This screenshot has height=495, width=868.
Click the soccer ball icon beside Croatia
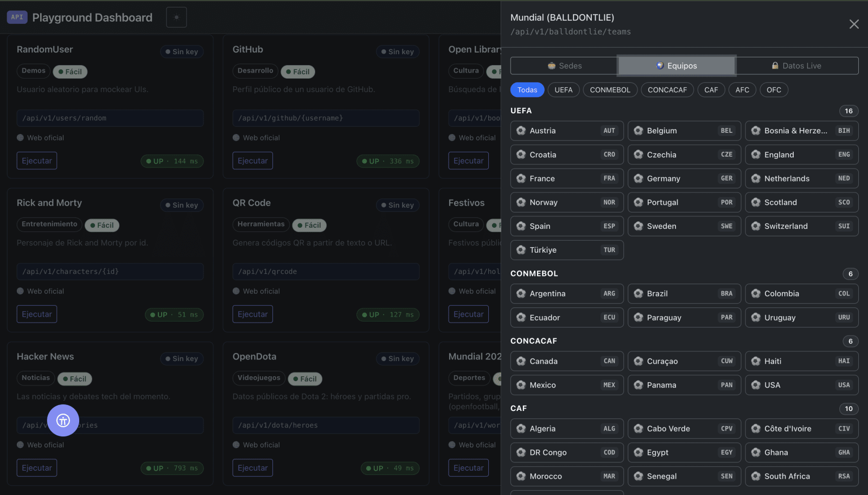tap(521, 155)
